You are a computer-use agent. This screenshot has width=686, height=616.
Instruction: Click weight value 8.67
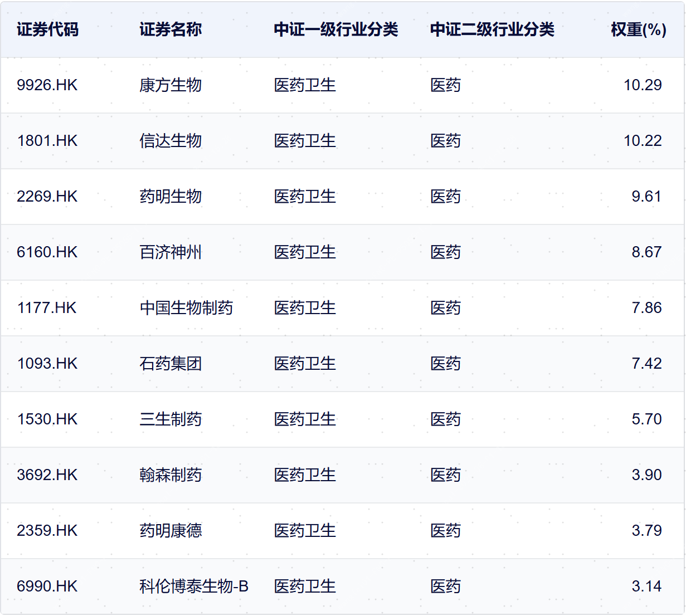coord(646,252)
